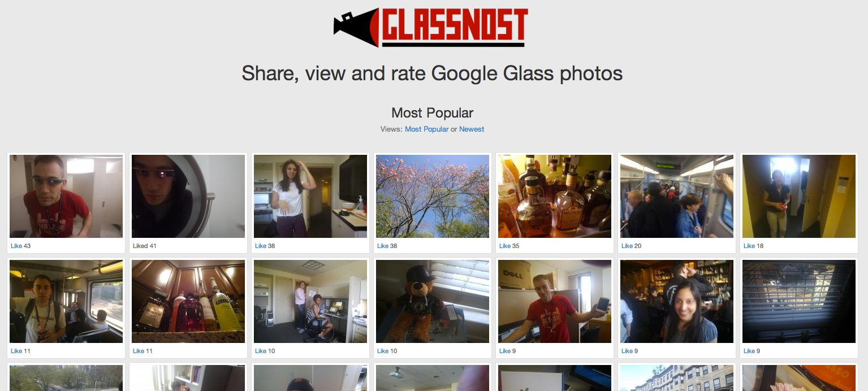868x391 pixels.
Task: Like the photo showing 18 likes
Action: (x=749, y=246)
